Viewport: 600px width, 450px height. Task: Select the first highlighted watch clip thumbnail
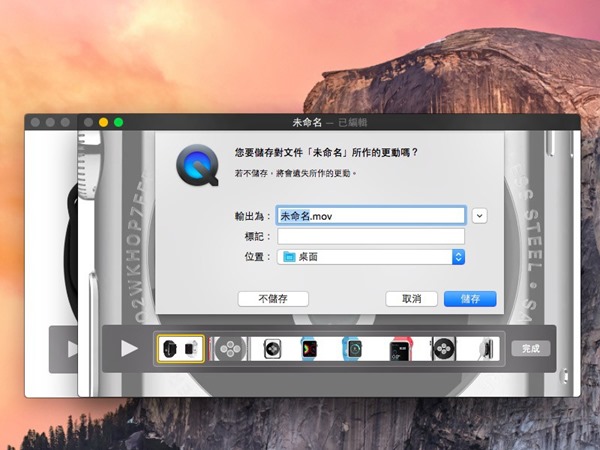(180, 348)
